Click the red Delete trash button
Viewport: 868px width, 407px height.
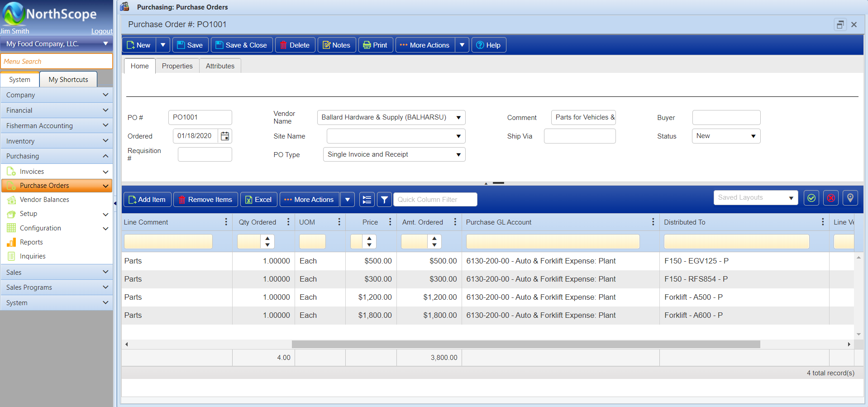click(x=295, y=45)
